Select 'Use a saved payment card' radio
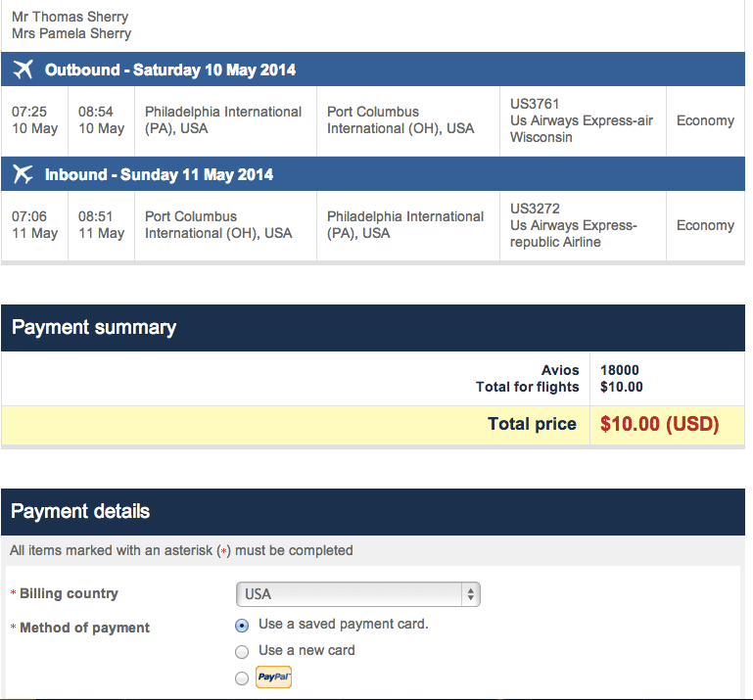The width and height of the screenshot is (753, 700). click(x=242, y=625)
